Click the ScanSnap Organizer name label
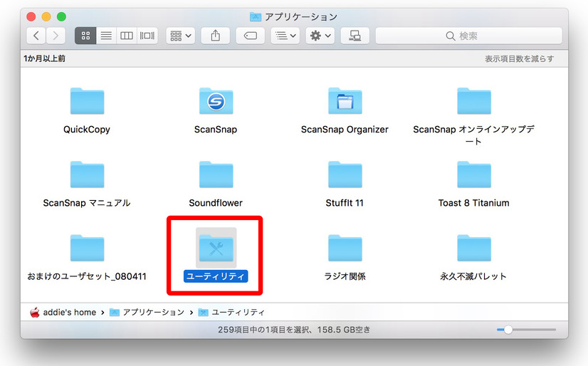 coord(345,130)
